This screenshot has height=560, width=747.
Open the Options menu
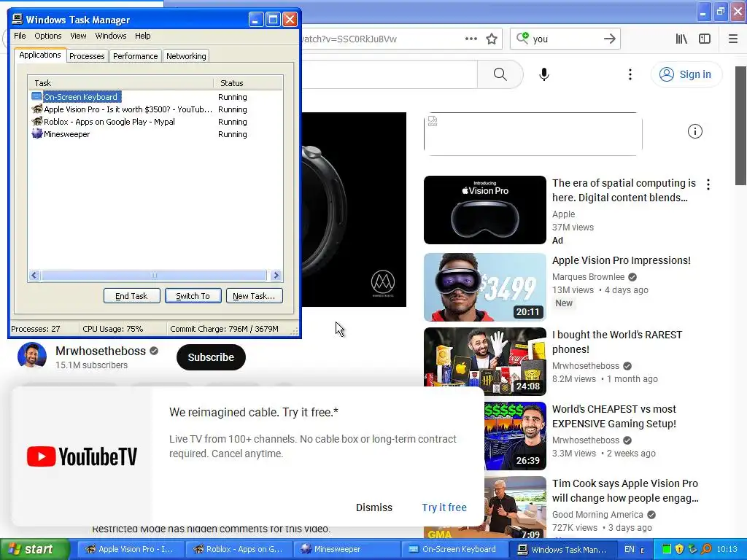point(47,36)
